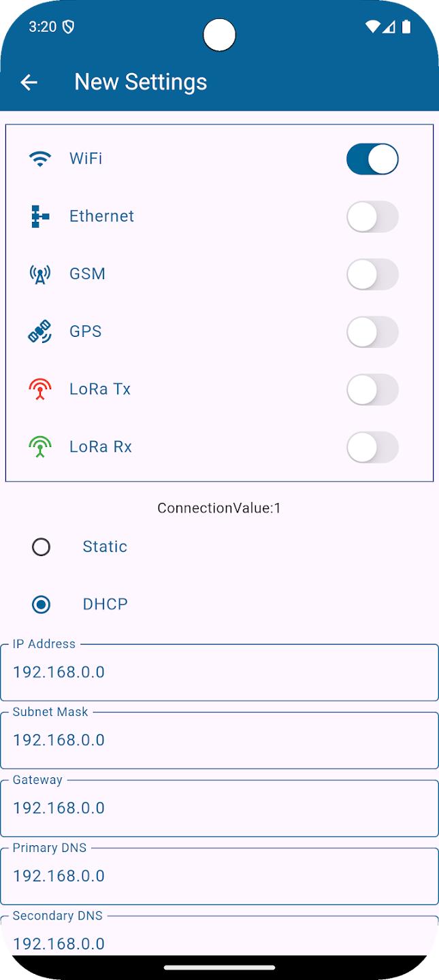Switch on the GPS toggle

[x=372, y=331]
